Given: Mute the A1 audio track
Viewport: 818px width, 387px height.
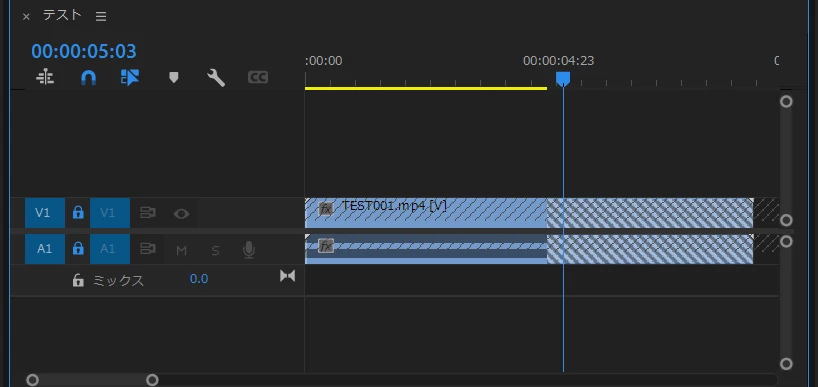Looking at the screenshot, I should pos(181,251).
